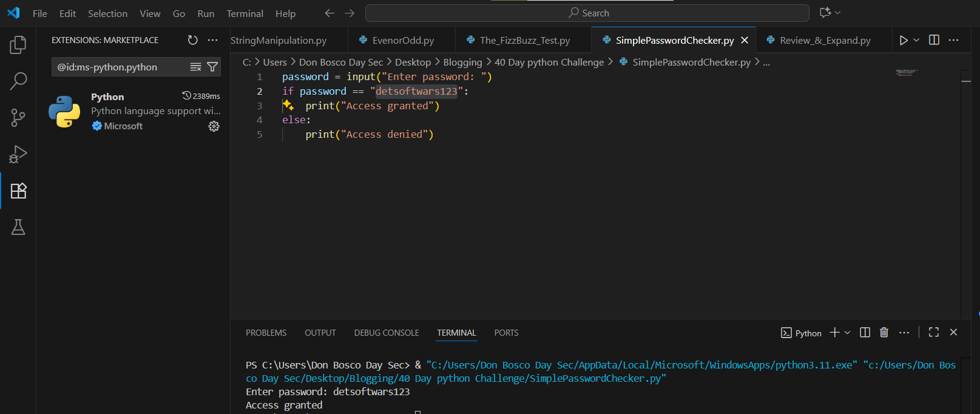The height and width of the screenshot is (414, 980).
Task: Open the new terminal launch profile dropdown
Action: click(x=848, y=333)
